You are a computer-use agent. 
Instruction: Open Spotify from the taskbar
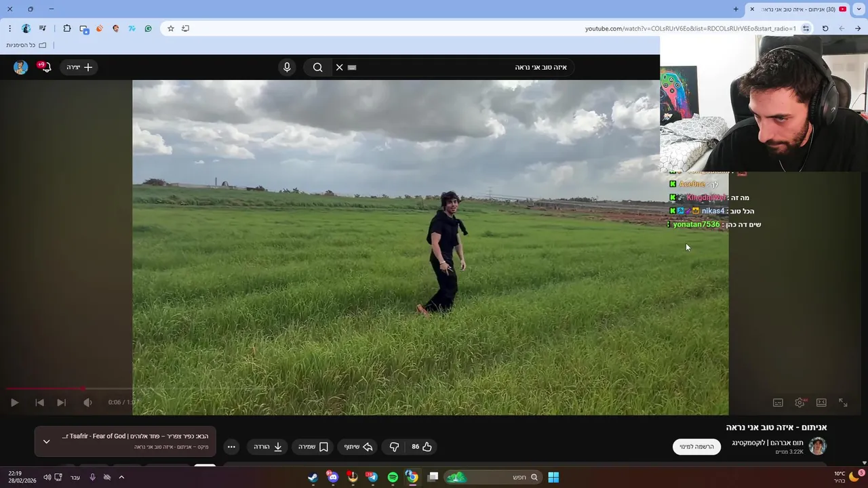[x=393, y=477]
